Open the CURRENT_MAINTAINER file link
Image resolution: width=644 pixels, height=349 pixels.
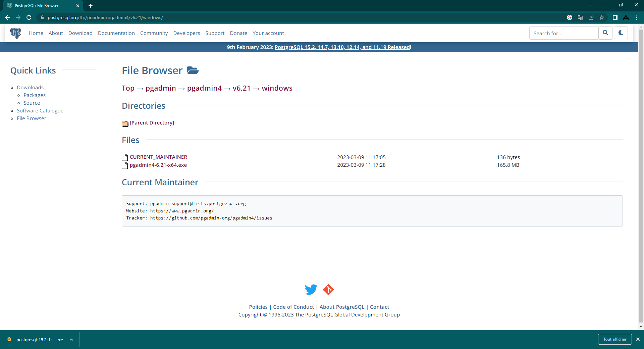click(158, 157)
